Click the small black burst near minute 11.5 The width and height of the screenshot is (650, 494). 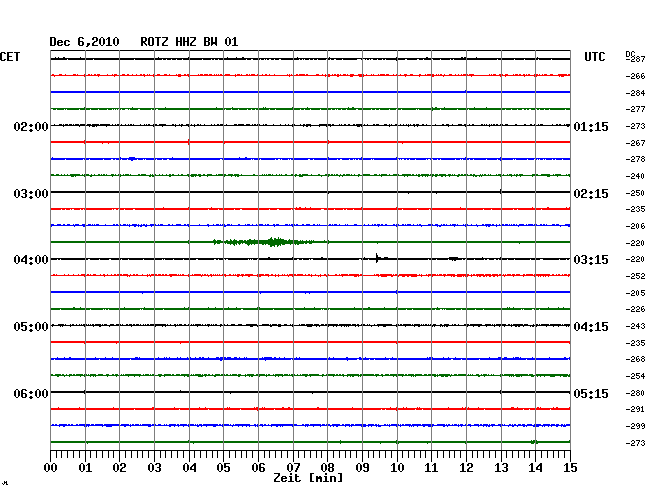(x=454, y=259)
